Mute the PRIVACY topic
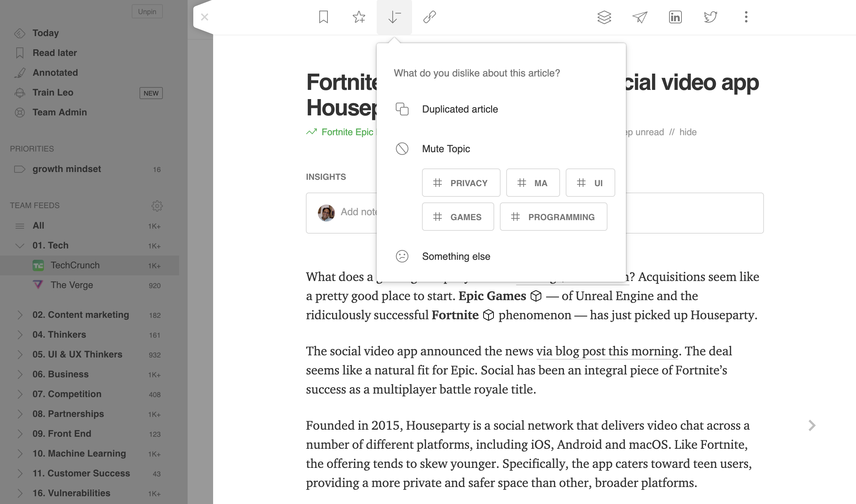 pos(461,183)
